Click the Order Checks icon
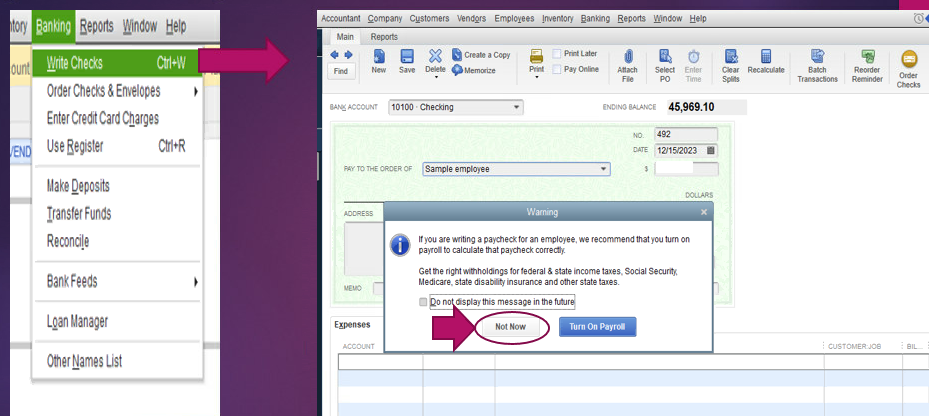This screenshot has width=929, height=416. [x=908, y=60]
